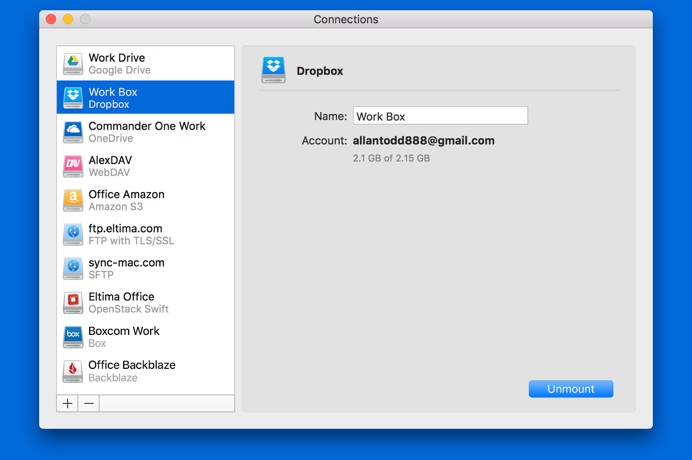Click the account email allantodd888@gmail.com
The image size is (692, 460).
[424, 140]
